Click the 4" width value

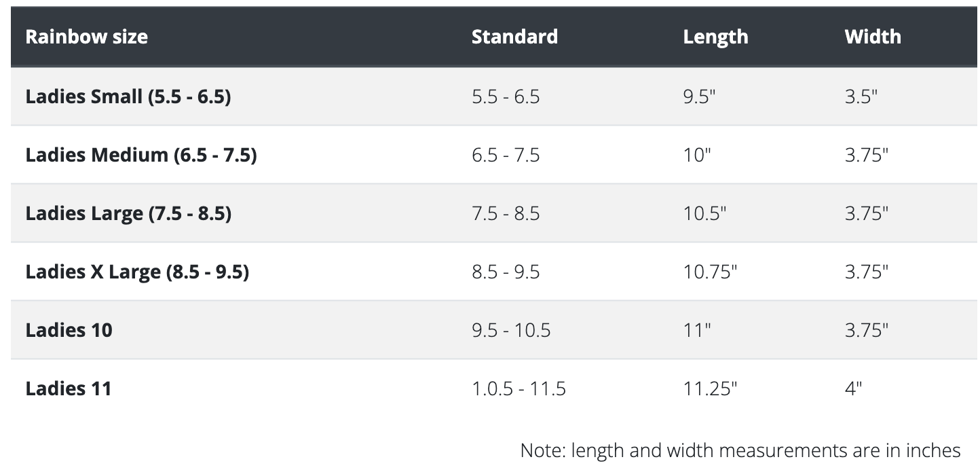853,388
